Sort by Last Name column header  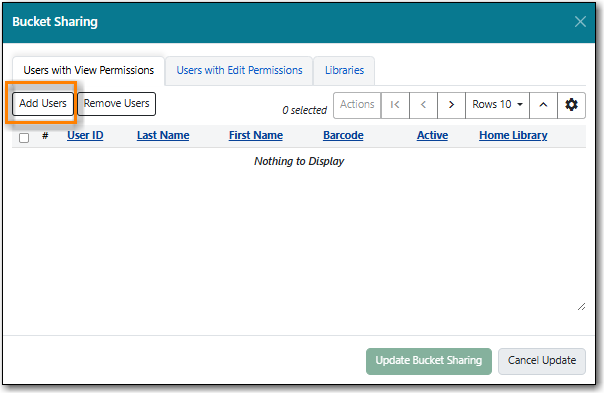[163, 135]
